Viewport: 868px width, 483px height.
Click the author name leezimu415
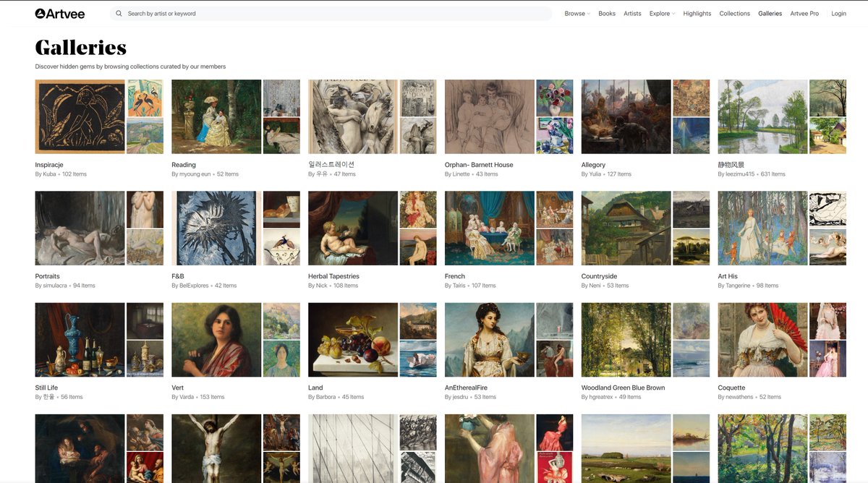click(x=740, y=174)
